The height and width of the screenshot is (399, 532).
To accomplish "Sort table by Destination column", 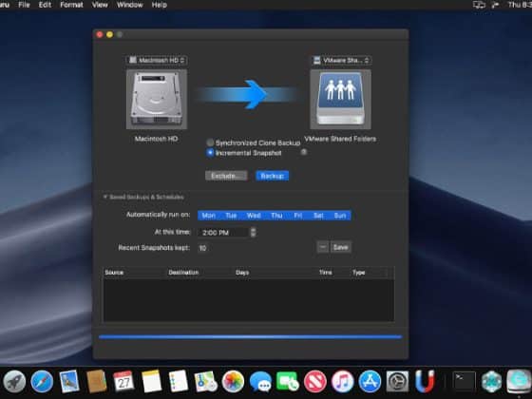I will click(200, 273).
